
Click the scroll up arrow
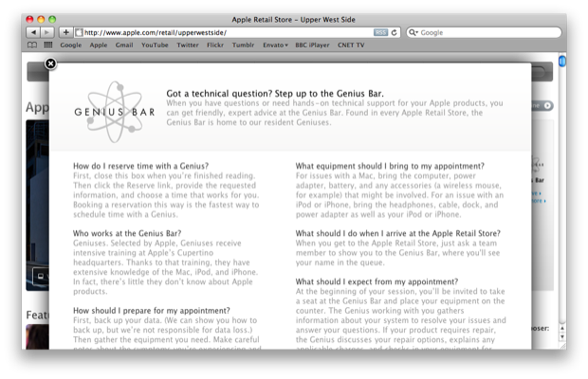[x=562, y=328]
